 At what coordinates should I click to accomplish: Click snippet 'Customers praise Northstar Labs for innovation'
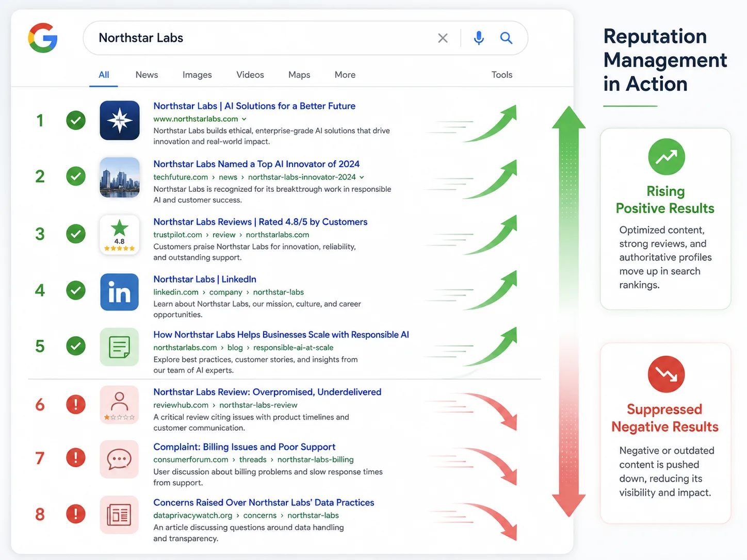pyautogui.click(x=254, y=252)
